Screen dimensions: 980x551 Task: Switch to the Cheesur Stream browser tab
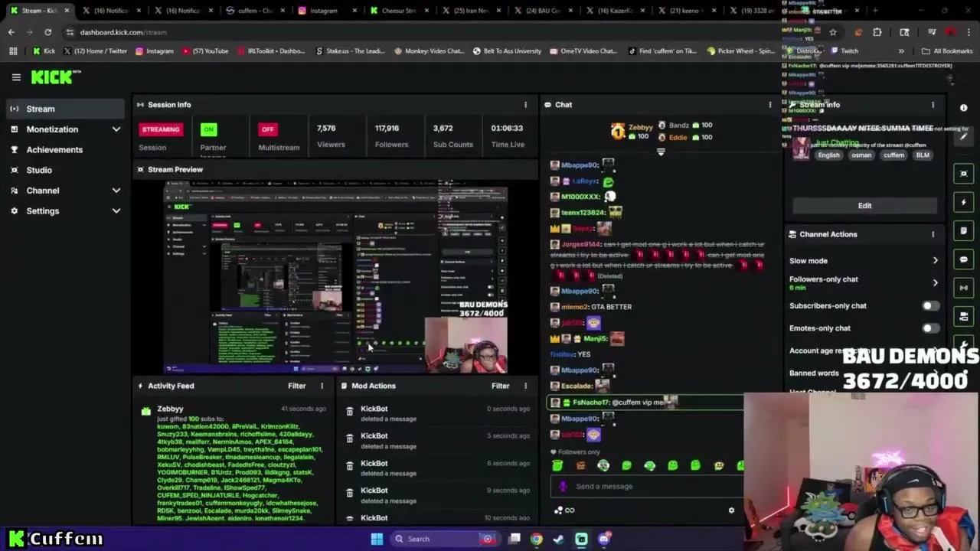coord(398,11)
